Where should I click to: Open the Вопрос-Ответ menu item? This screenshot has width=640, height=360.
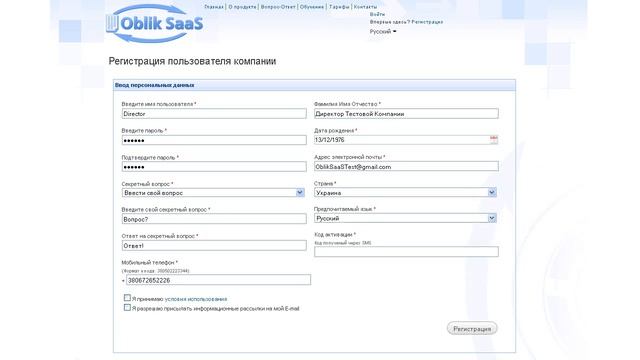278,7
